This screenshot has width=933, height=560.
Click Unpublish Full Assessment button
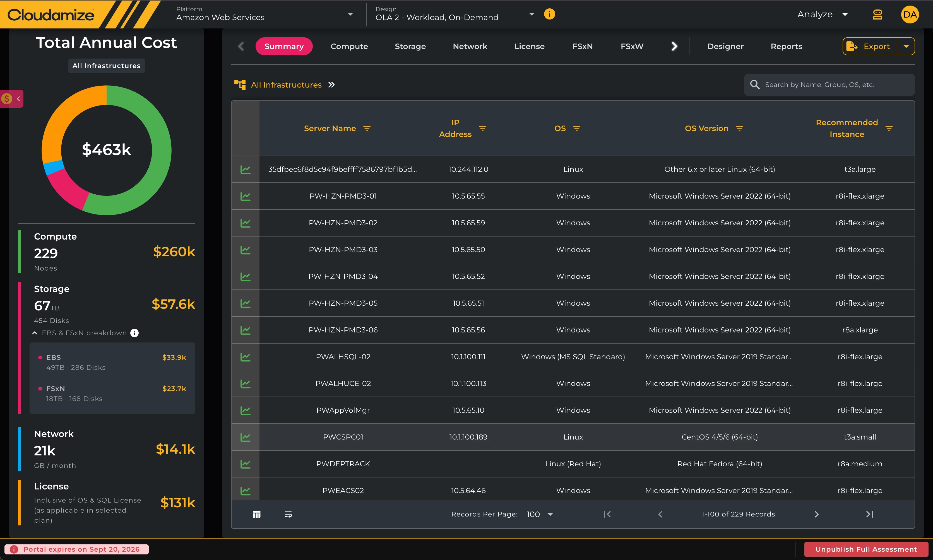866,549
